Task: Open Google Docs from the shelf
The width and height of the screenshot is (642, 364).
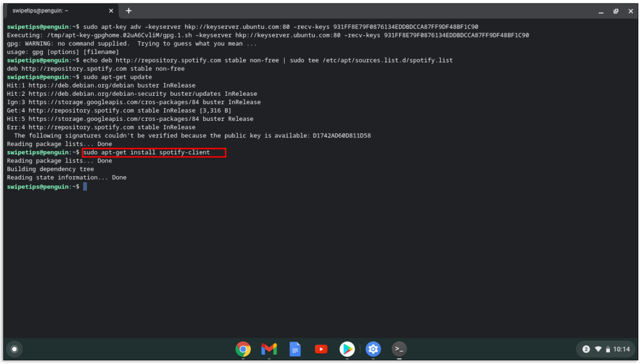Action: 295,349
